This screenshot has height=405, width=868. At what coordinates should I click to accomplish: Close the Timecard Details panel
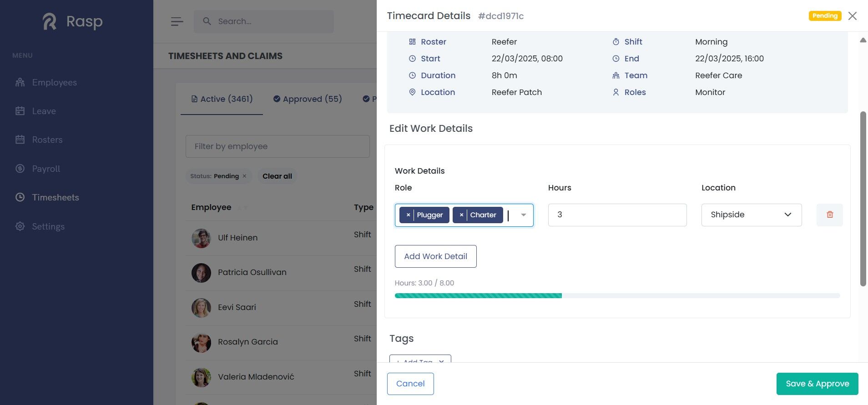[x=853, y=16]
